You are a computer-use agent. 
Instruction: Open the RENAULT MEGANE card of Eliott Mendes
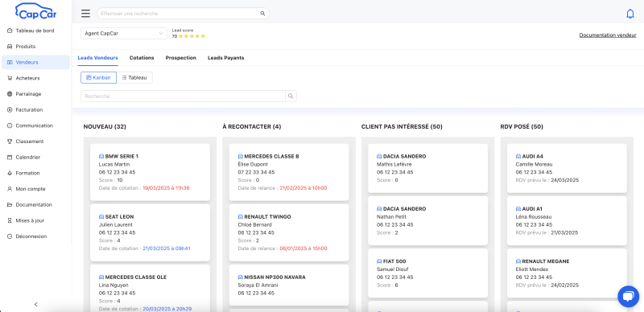[x=567, y=273]
